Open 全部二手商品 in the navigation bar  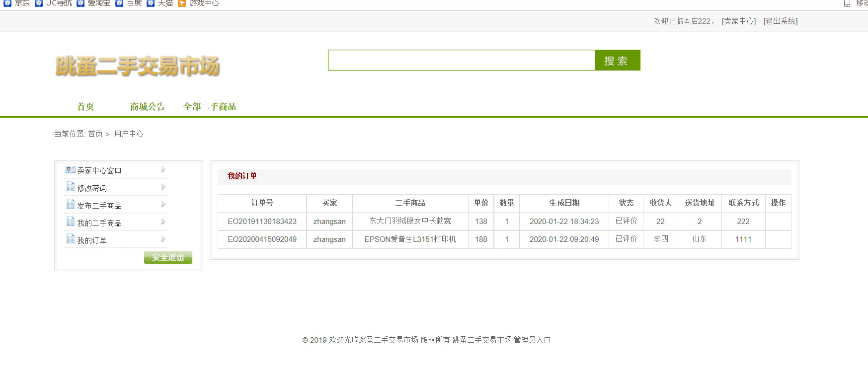[210, 107]
